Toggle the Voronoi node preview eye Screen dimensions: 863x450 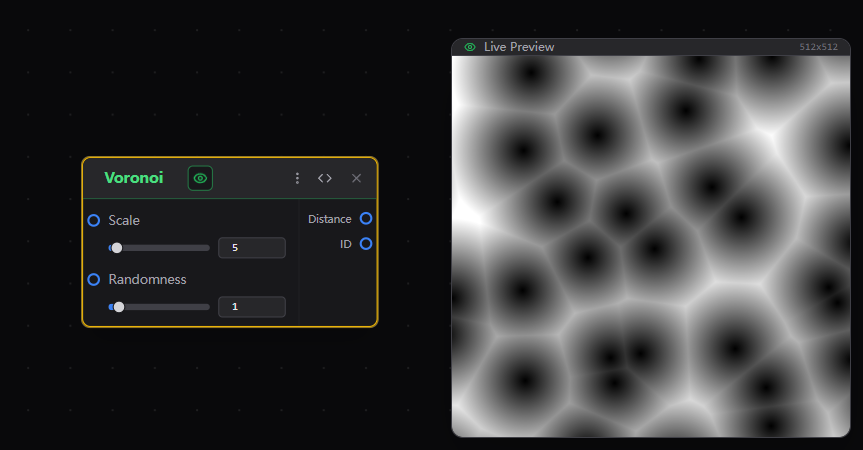(x=200, y=178)
